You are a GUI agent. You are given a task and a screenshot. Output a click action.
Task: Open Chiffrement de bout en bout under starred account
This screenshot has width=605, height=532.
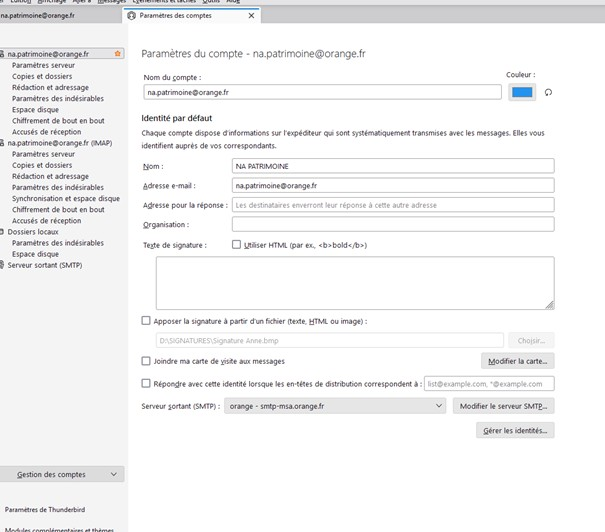click(58, 121)
